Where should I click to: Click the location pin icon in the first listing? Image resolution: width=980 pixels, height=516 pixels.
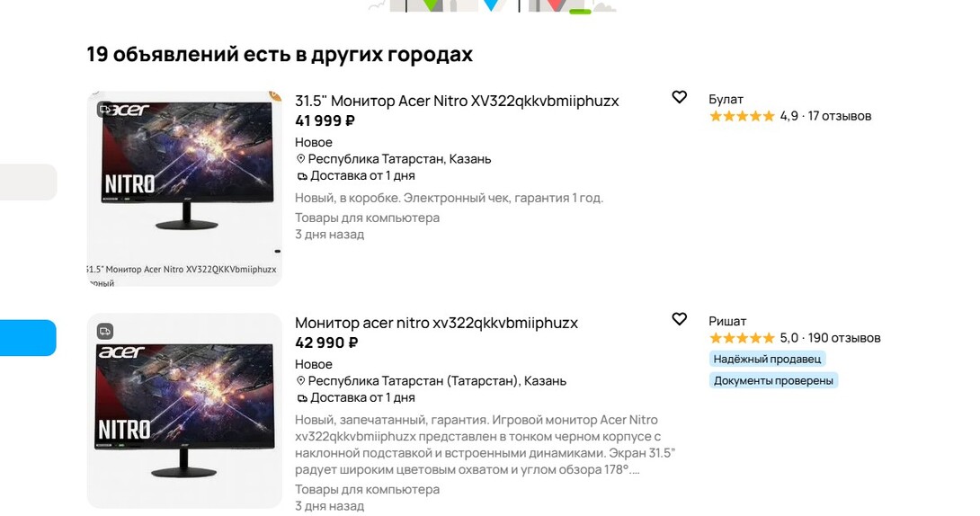coord(301,159)
